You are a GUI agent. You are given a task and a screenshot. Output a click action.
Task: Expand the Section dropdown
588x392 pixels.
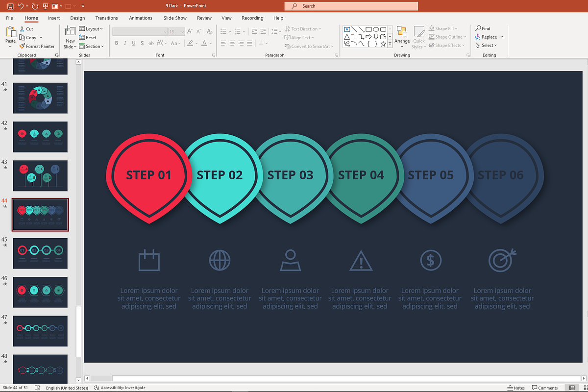click(92, 47)
